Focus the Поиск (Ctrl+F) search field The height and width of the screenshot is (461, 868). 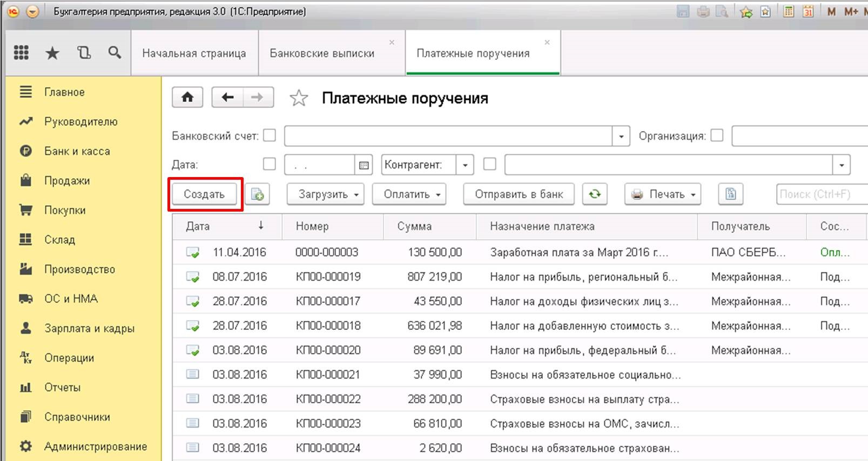coord(821,194)
